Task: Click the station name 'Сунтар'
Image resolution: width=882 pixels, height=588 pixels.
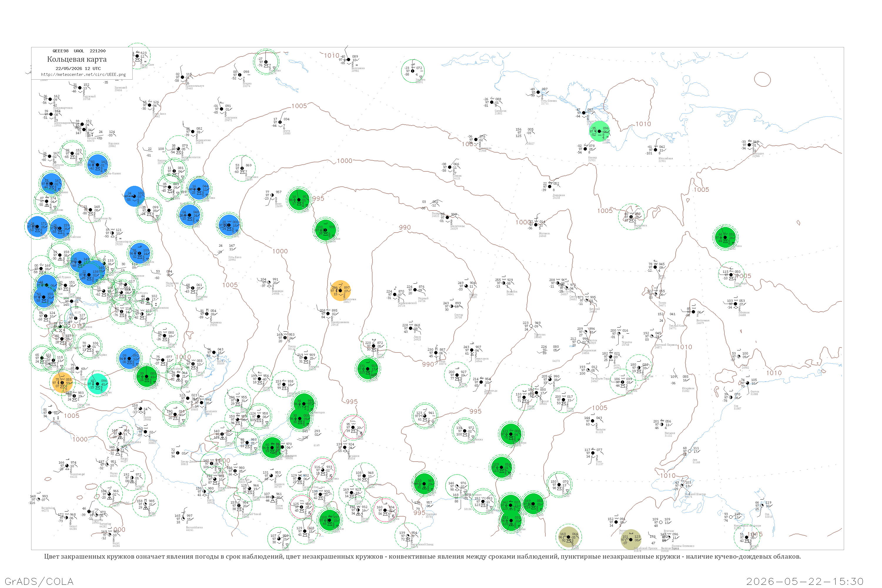Action: pyautogui.click(x=458, y=315)
